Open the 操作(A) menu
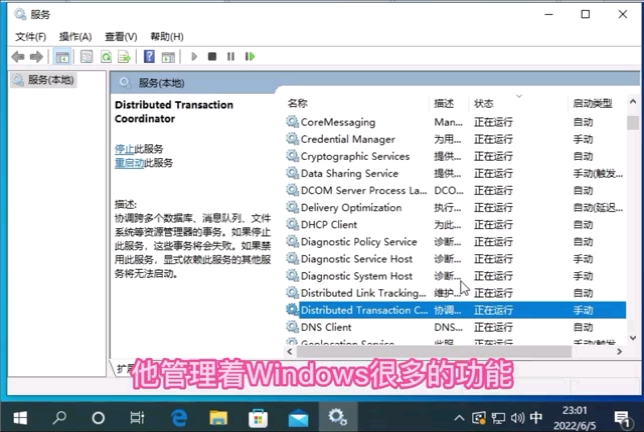The image size is (644, 432). (75, 37)
